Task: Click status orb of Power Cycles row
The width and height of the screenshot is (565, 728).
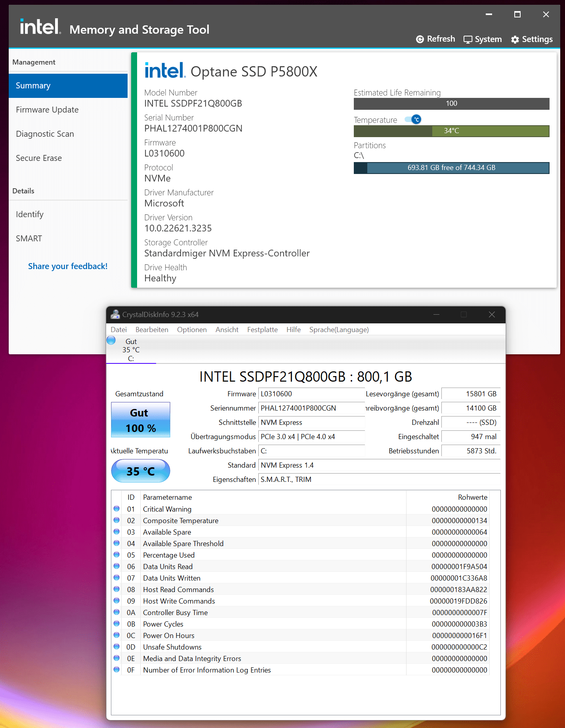Action: pyautogui.click(x=116, y=623)
